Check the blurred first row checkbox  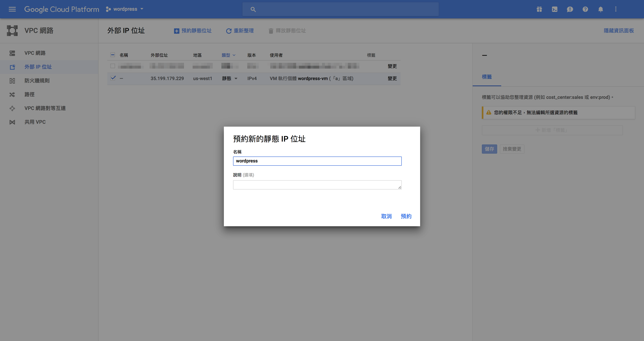coord(113,66)
